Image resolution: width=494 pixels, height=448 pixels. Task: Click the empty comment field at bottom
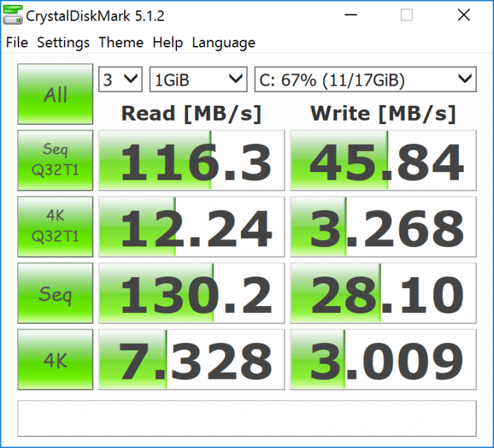pyautogui.click(x=246, y=418)
